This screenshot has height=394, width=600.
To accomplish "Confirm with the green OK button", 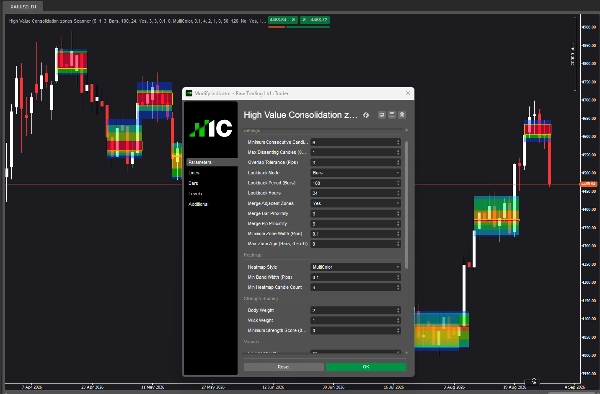I will tap(366, 367).
